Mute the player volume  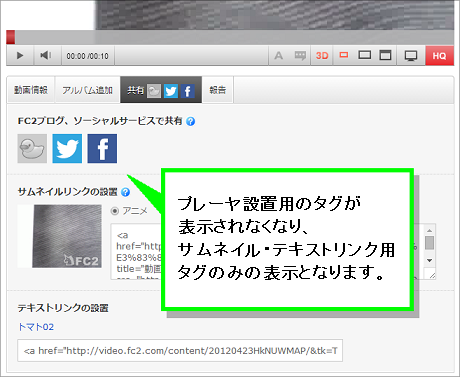(x=46, y=56)
